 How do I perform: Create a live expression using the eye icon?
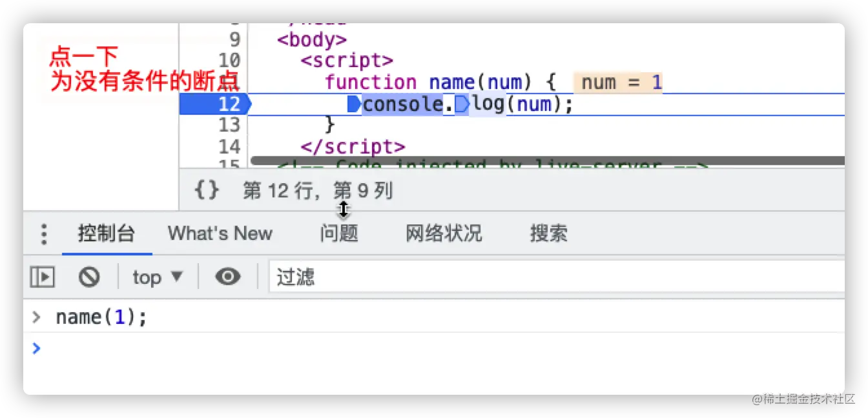(x=227, y=276)
